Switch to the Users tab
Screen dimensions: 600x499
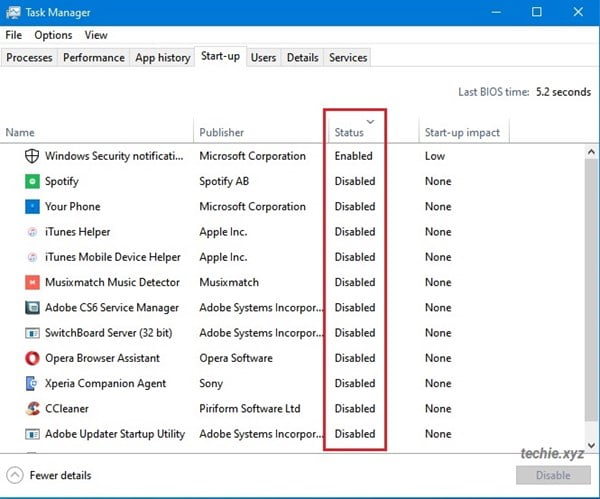point(263,58)
